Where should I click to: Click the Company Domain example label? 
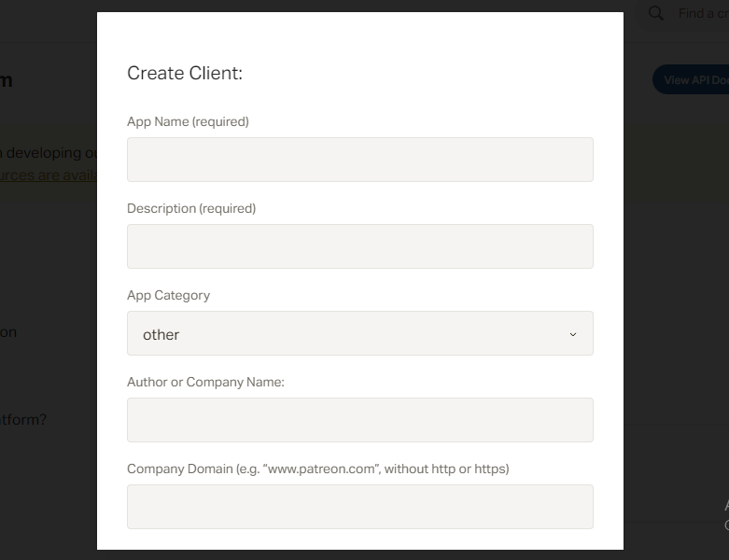[x=317, y=469]
